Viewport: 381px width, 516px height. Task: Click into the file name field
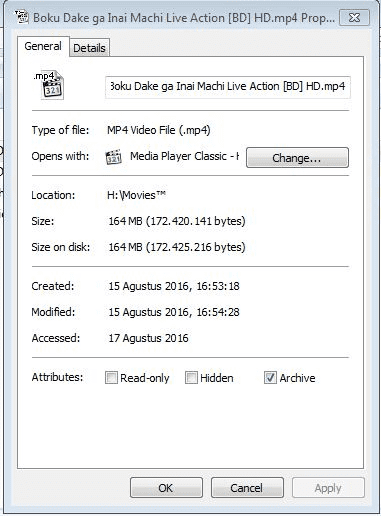tap(228, 87)
